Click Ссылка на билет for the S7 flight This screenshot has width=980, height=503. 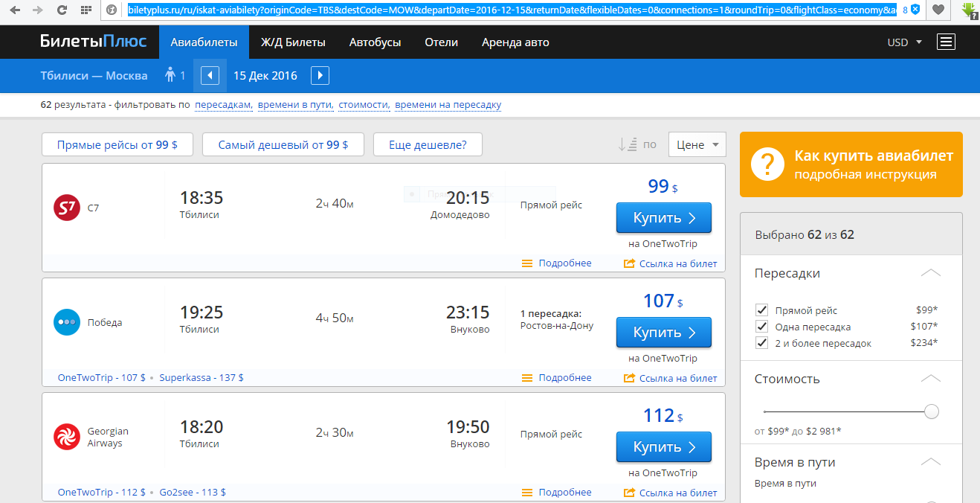click(x=671, y=263)
